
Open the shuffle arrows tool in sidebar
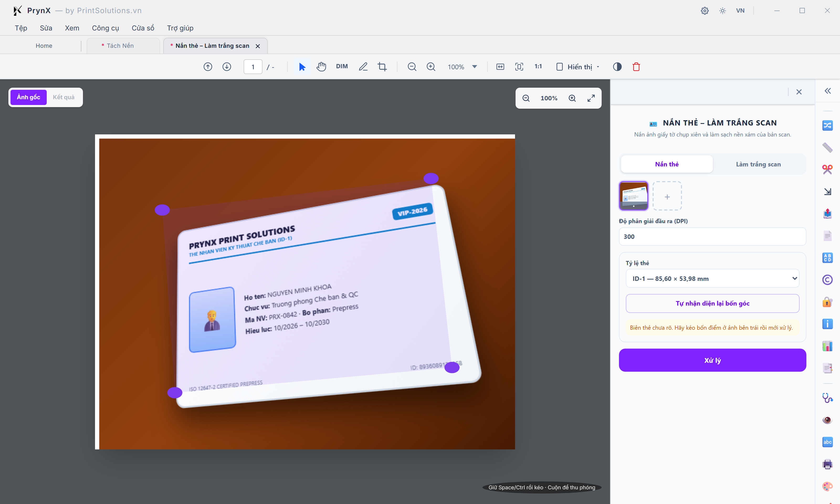pos(827,125)
